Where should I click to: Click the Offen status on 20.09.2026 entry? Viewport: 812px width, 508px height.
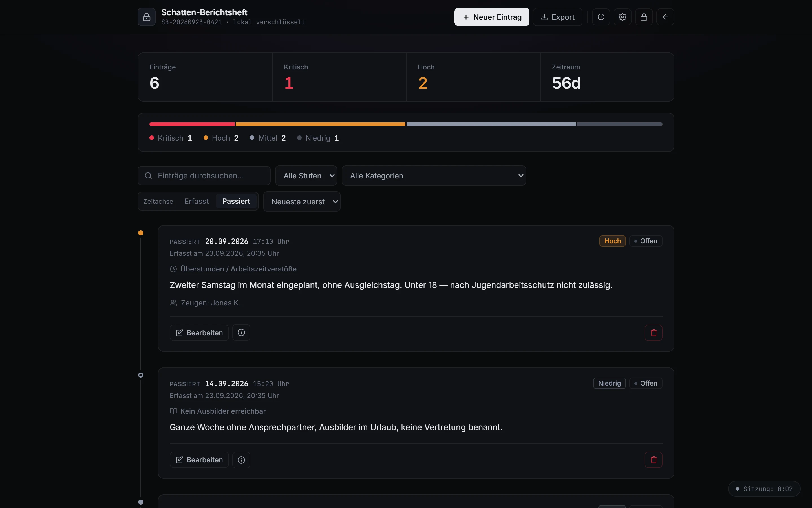coord(646,241)
